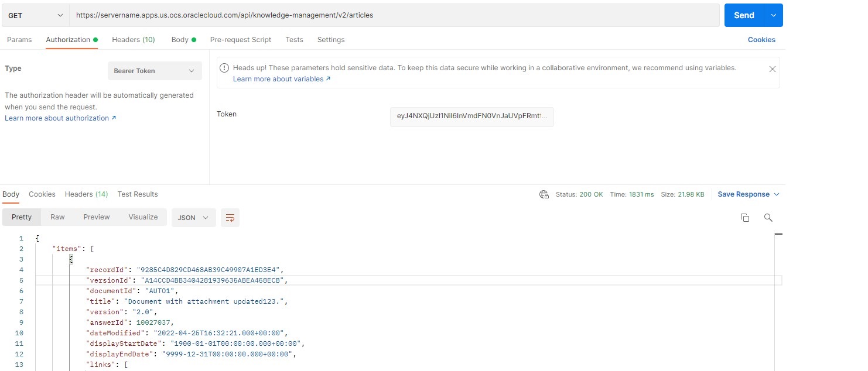The width and height of the screenshot is (868, 371).
Task: Open the Pre-request Script tab
Action: coord(240,39)
